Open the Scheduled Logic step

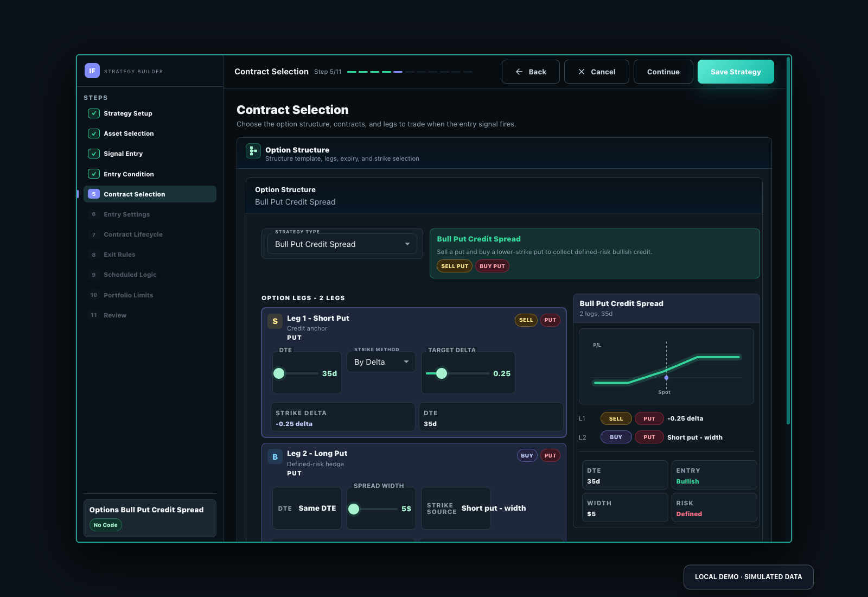[150, 275]
